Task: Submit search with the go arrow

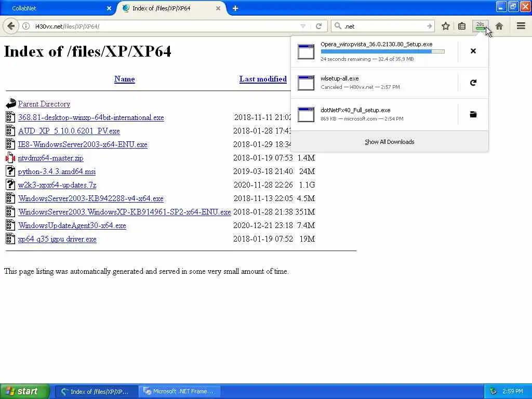Action: pyautogui.click(x=429, y=26)
